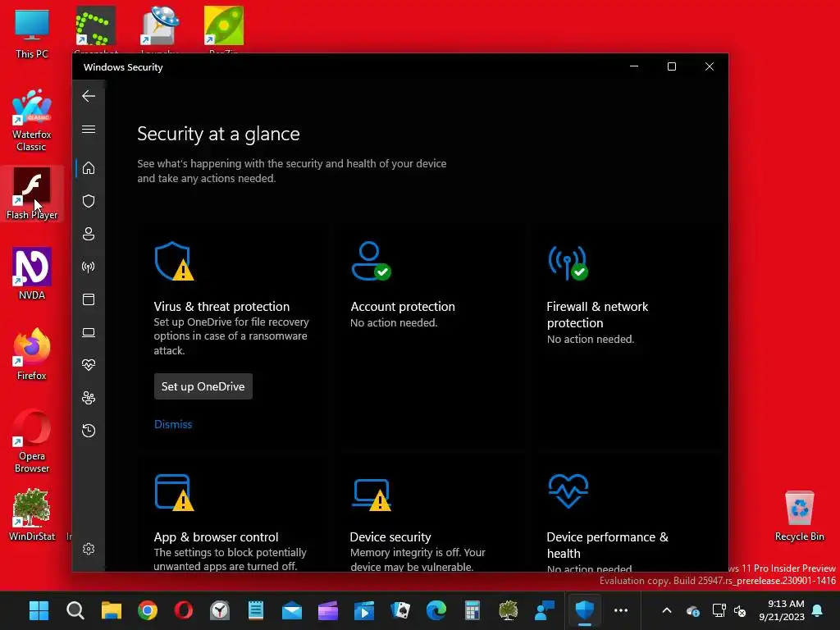Open Microsoft Edge from taskbar
The width and height of the screenshot is (840, 630).
tap(436, 610)
